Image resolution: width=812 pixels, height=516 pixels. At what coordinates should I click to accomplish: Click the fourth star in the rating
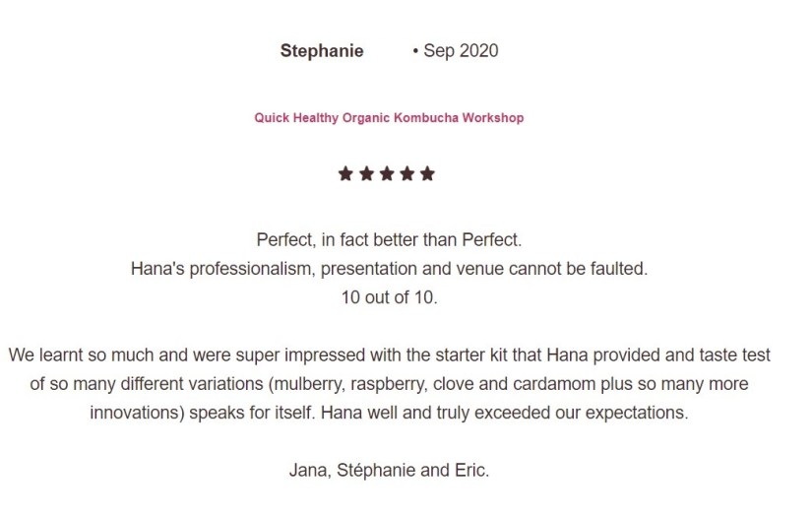tap(406, 174)
